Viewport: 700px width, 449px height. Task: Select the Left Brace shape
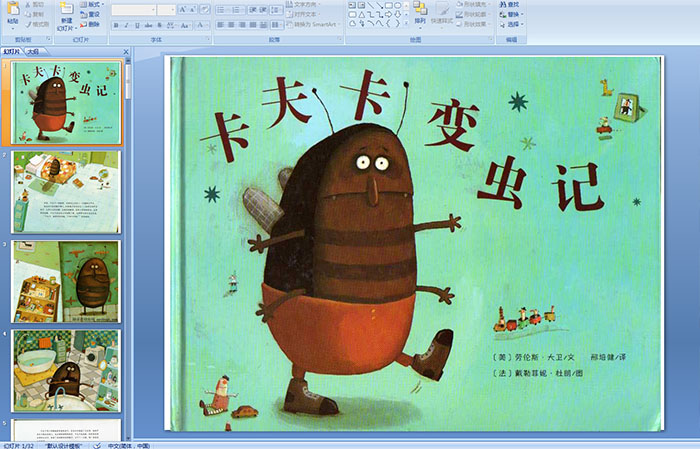(x=388, y=24)
